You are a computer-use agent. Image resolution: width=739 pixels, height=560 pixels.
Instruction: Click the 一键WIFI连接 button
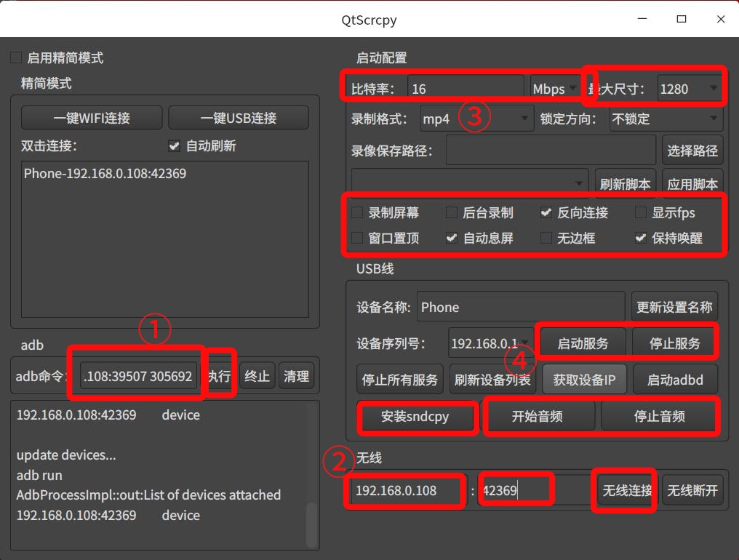click(x=91, y=117)
